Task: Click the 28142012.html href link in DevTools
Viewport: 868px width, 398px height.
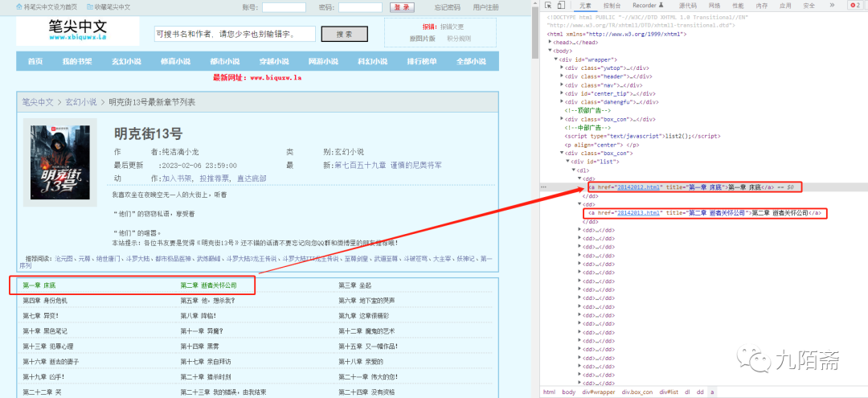Action: (x=638, y=187)
